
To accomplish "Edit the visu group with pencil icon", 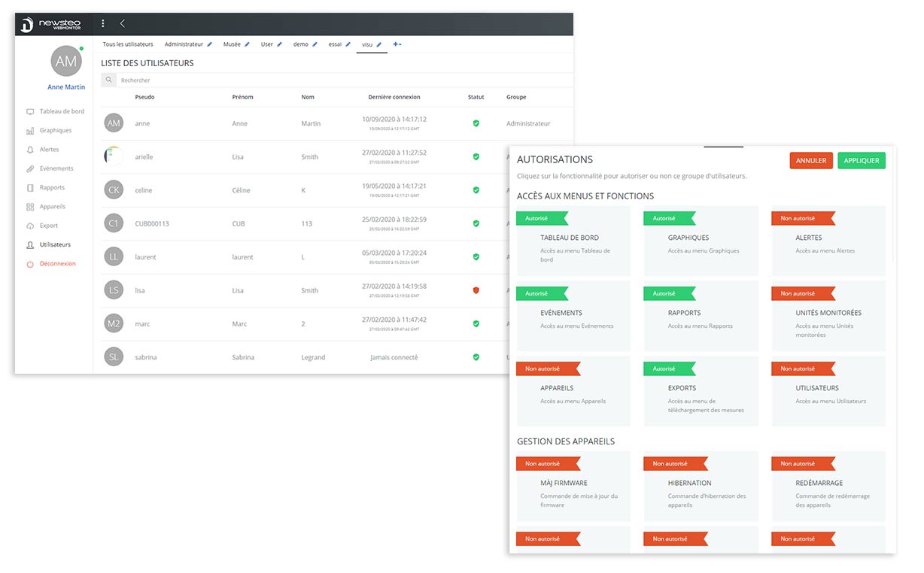I will point(379,44).
